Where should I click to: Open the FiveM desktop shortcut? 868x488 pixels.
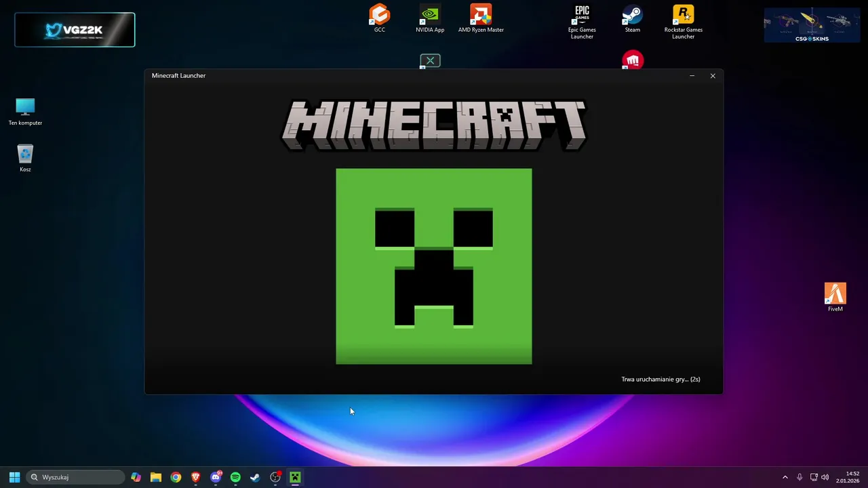(835, 298)
